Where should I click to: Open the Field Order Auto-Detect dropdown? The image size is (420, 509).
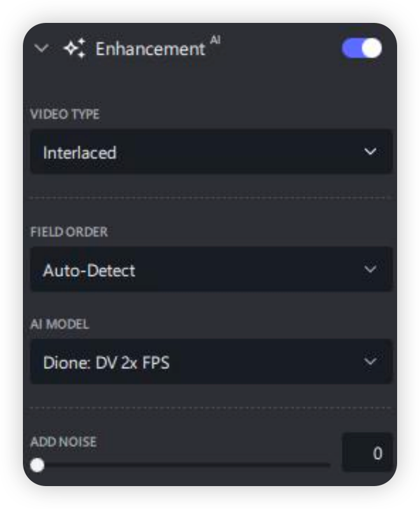[211, 270]
